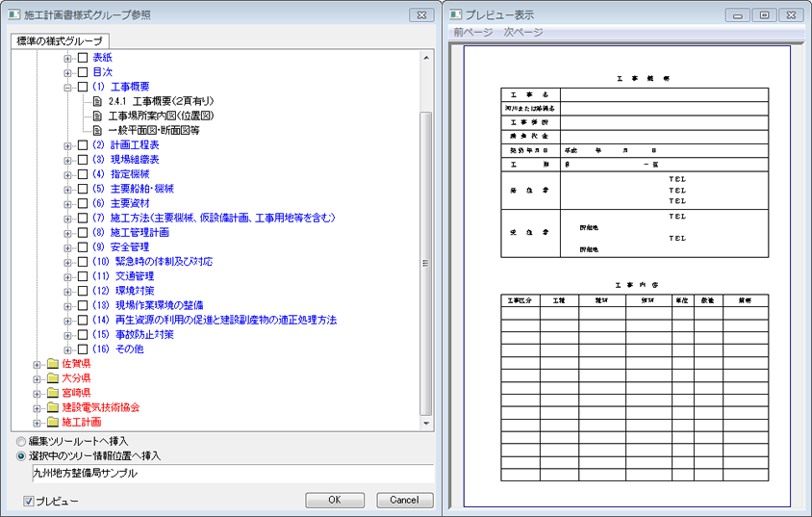The width and height of the screenshot is (812, 517).
Task: Click the 大分県 folder icon
Action: click(52, 378)
